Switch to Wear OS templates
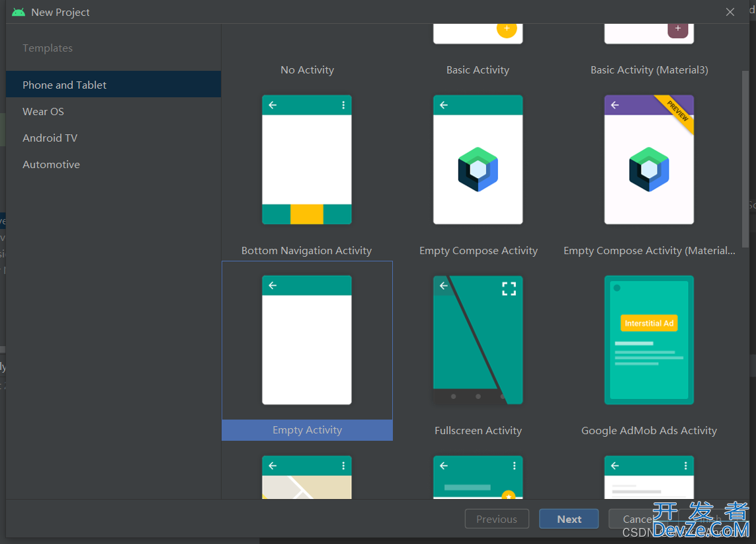Viewport: 756px width, 544px height. [x=43, y=111]
